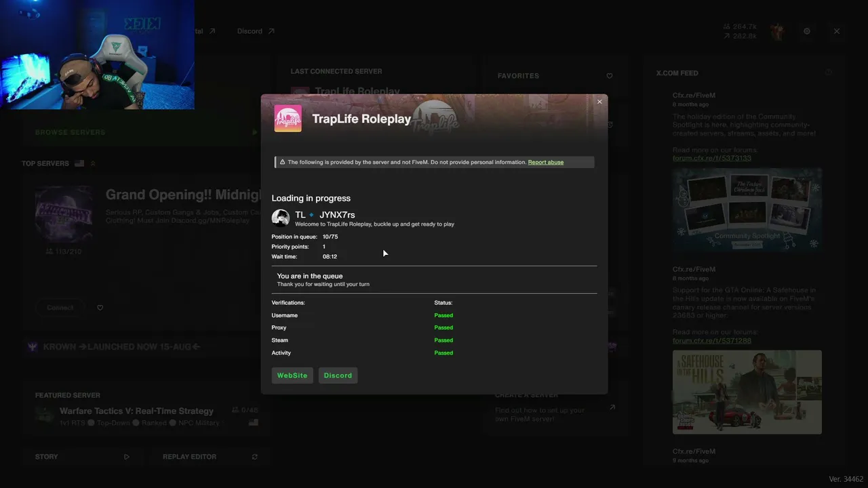Screen dimensions: 868x488
Task: Open the Safehouse in the Hills image
Action: [747, 392]
